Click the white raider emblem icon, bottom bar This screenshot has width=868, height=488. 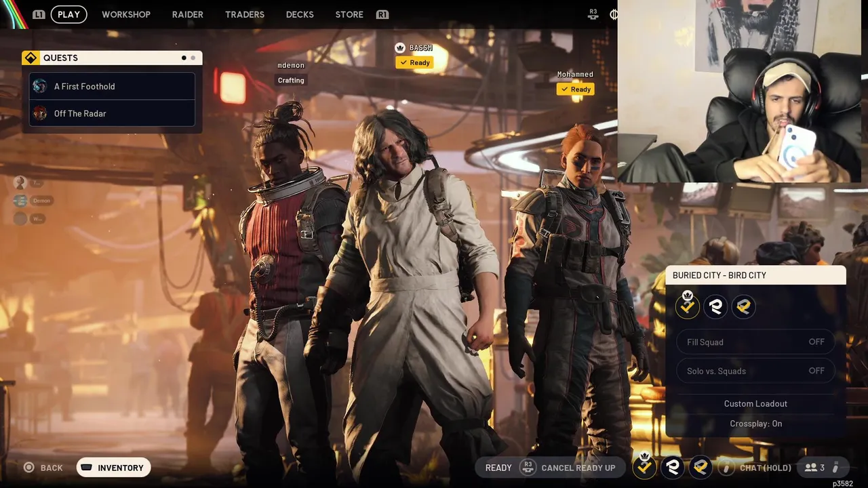point(673,466)
